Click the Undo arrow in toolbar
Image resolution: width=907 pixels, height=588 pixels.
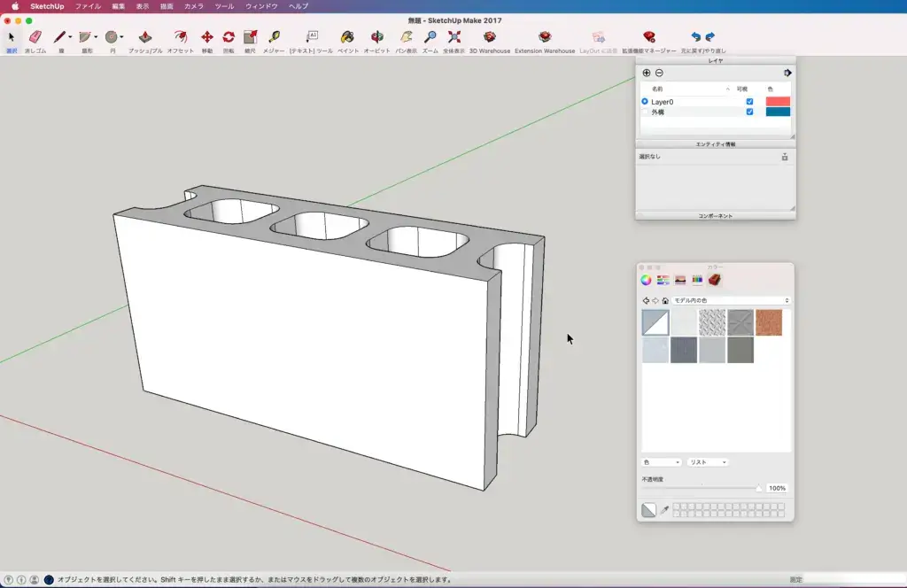point(696,37)
